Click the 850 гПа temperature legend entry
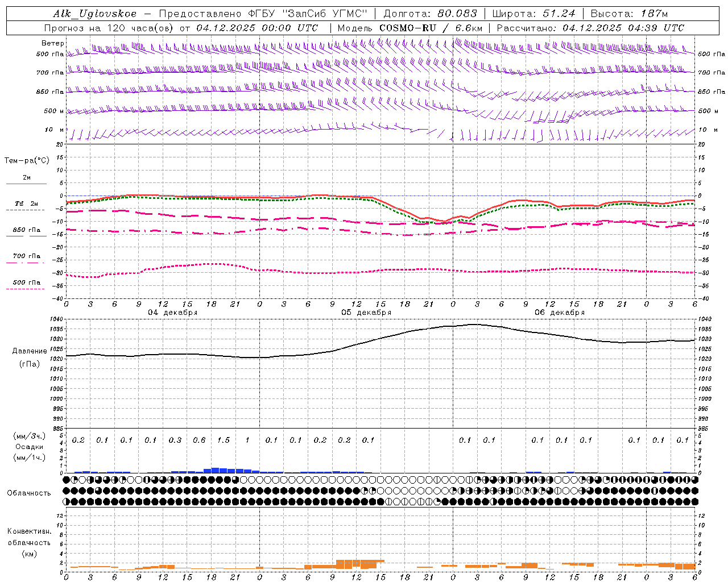The image size is (728, 582). click(27, 230)
